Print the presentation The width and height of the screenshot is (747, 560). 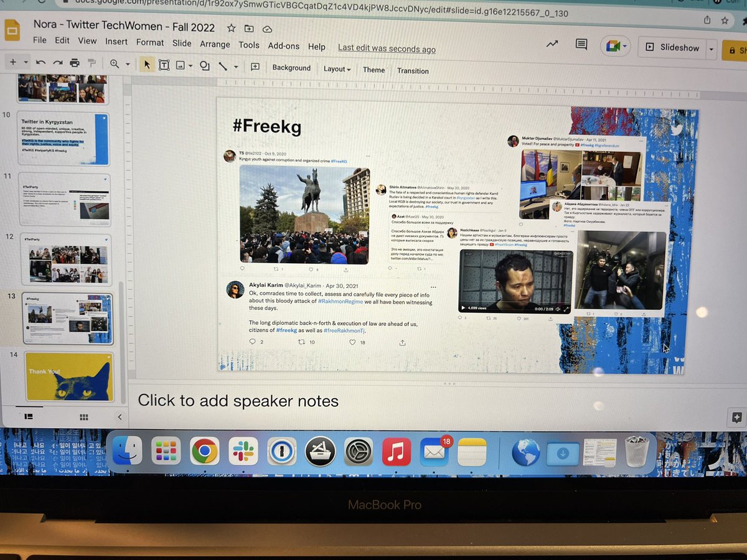[75, 63]
